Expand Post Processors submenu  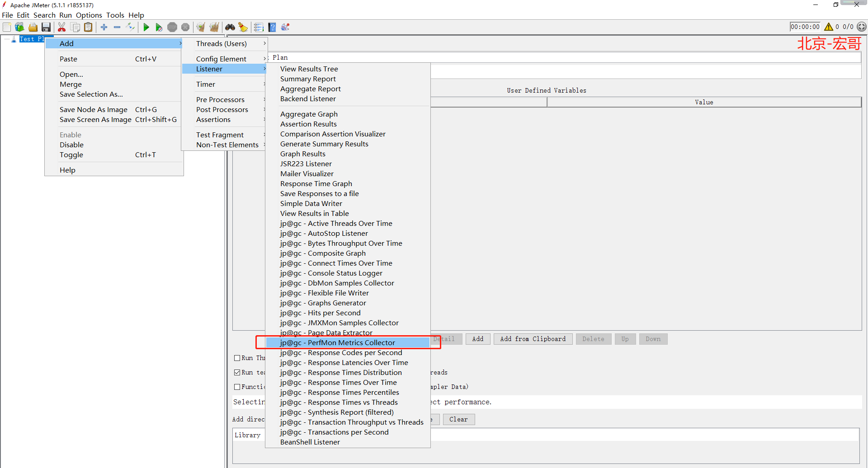[x=224, y=109]
